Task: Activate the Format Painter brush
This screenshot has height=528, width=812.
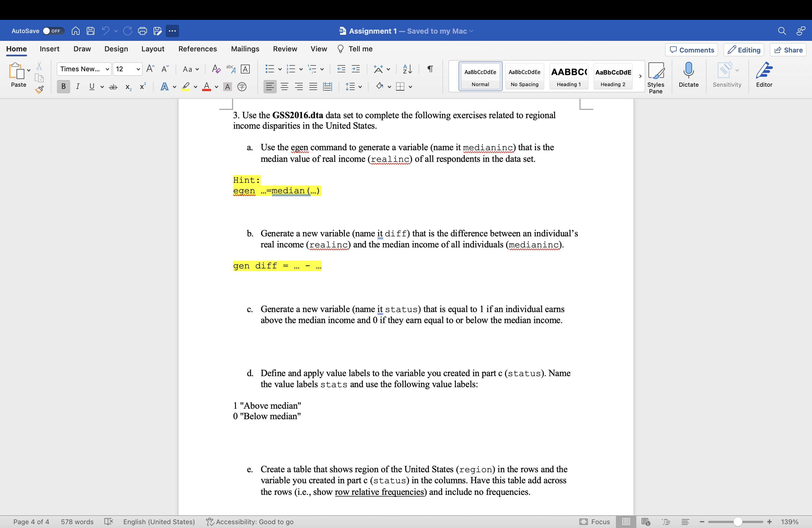Action: (39, 90)
